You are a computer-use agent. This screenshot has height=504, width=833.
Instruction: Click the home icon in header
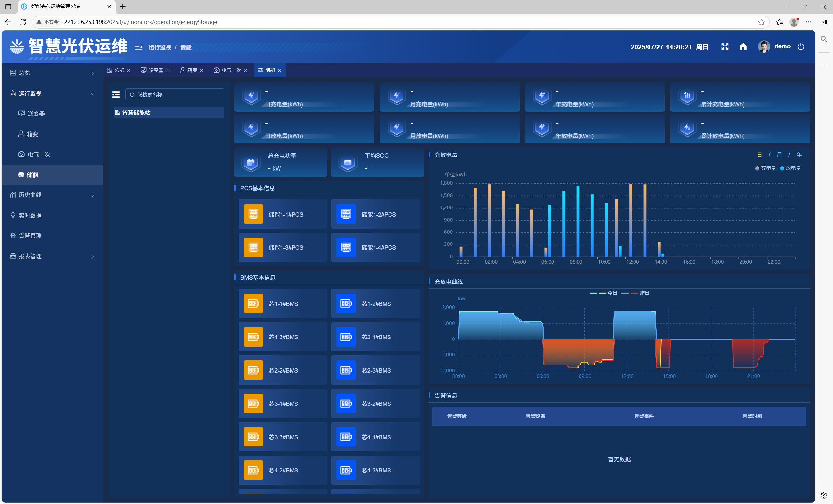point(743,46)
